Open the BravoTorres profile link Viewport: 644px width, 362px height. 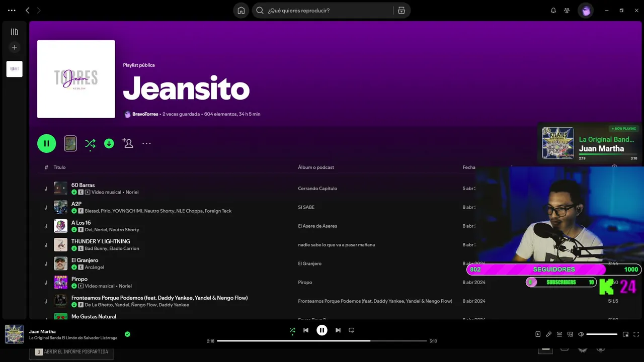(x=145, y=114)
